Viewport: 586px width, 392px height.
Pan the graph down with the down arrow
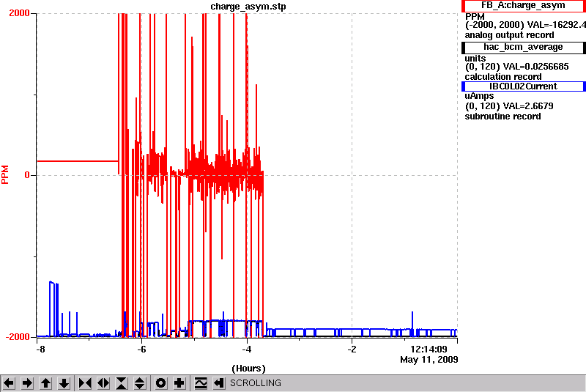pos(64,383)
